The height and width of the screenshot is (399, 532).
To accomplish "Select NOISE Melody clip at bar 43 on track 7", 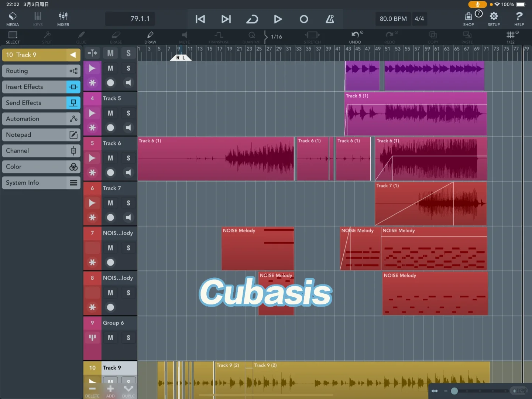I will pyautogui.click(x=360, y=249).
